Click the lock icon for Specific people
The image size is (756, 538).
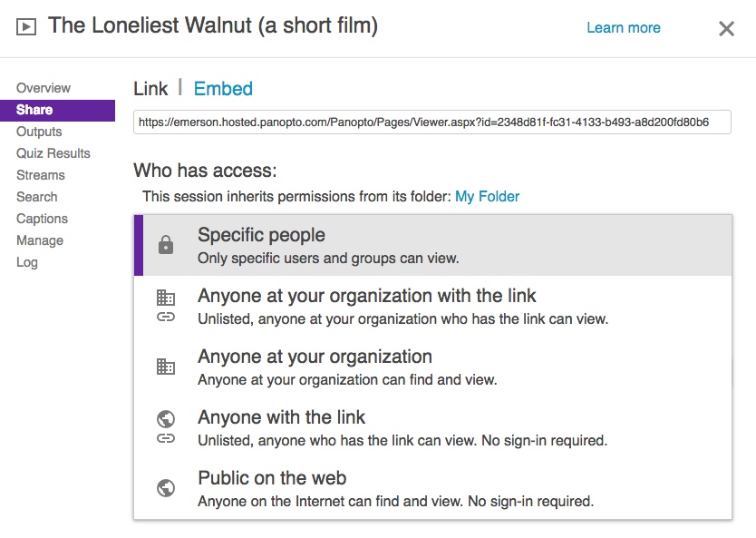coord(166,245)
